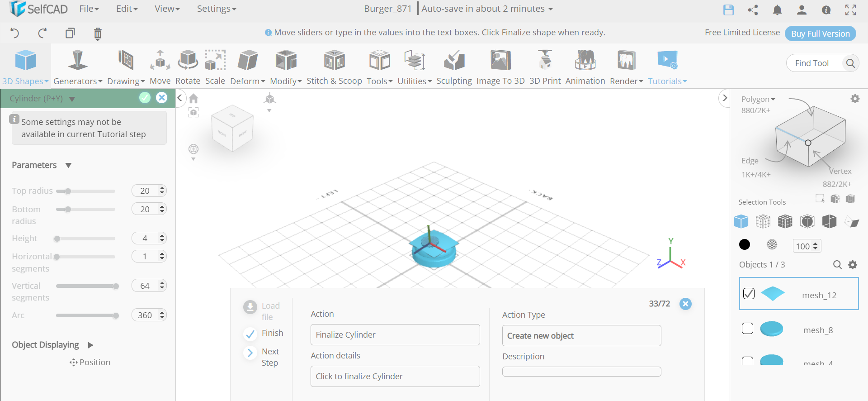Click the Undo arrow icon

tap(15, 33)
